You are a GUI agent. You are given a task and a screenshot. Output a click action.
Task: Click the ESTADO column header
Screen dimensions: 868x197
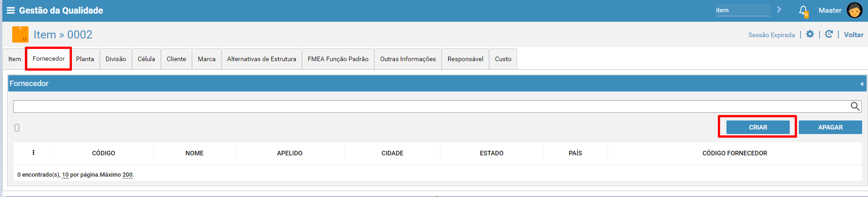[x=492, y=153]
